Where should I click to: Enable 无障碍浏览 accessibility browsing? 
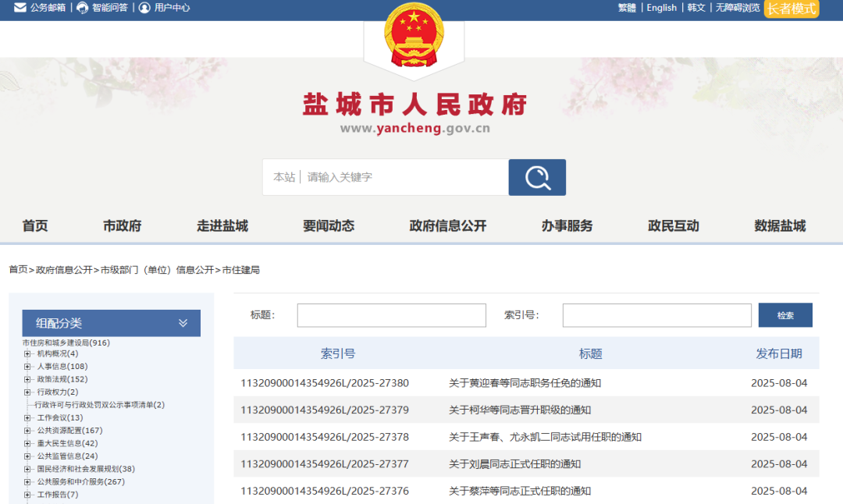click(x=738, y=8)
